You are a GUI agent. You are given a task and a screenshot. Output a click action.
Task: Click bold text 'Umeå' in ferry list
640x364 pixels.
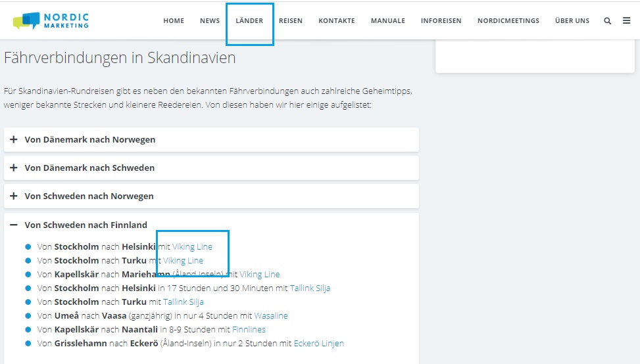point(67,316)
